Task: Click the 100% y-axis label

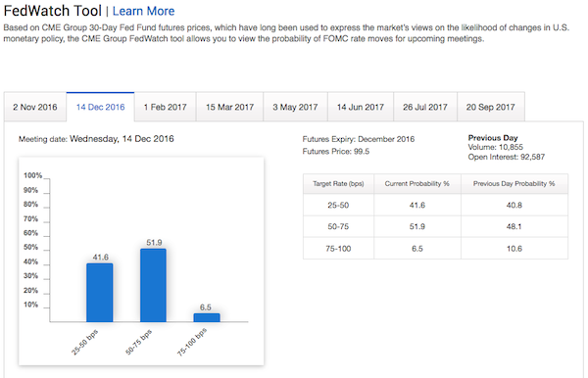Action: [32, 175]
